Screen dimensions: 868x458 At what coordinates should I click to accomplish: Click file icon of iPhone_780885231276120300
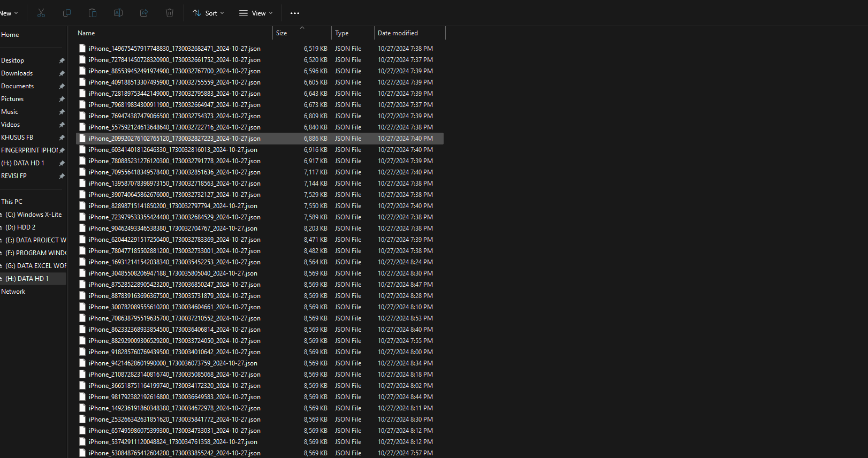pos(82,161)
